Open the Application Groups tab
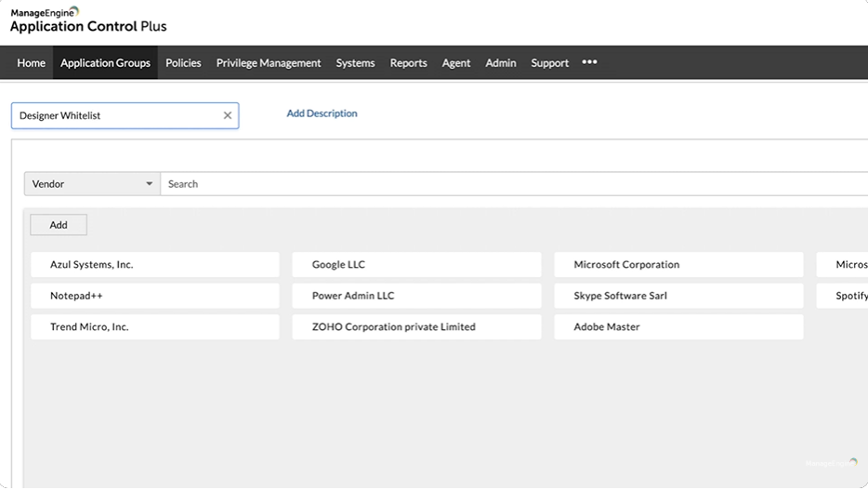This screenshot has height=490, width=868. pos(105,62)
